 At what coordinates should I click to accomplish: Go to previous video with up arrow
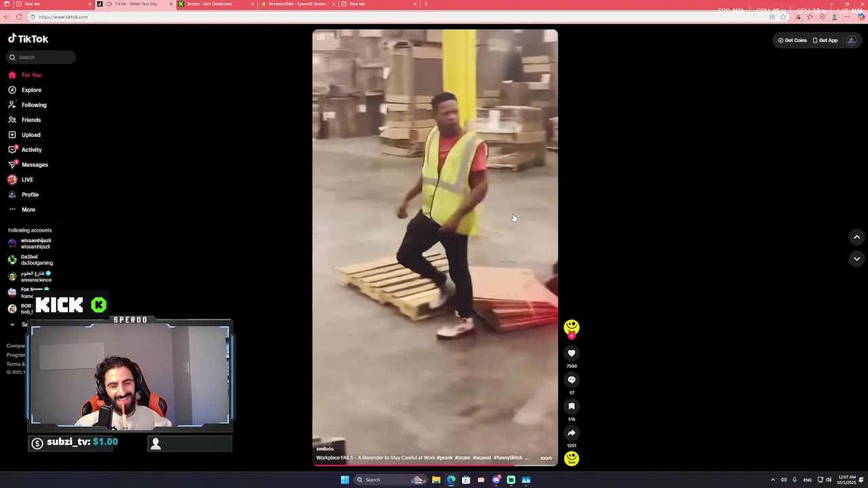(x=856, y=237)
